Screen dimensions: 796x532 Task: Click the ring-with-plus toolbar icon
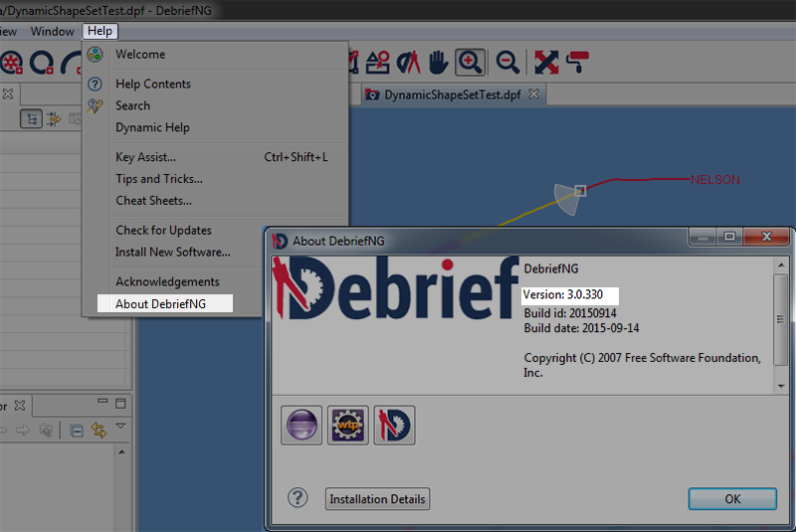pyautogui.click(x=42, y=63)
